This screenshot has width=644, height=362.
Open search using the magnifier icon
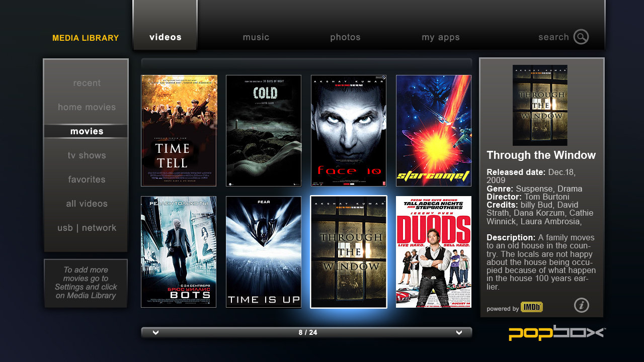(x=581, y=37)
